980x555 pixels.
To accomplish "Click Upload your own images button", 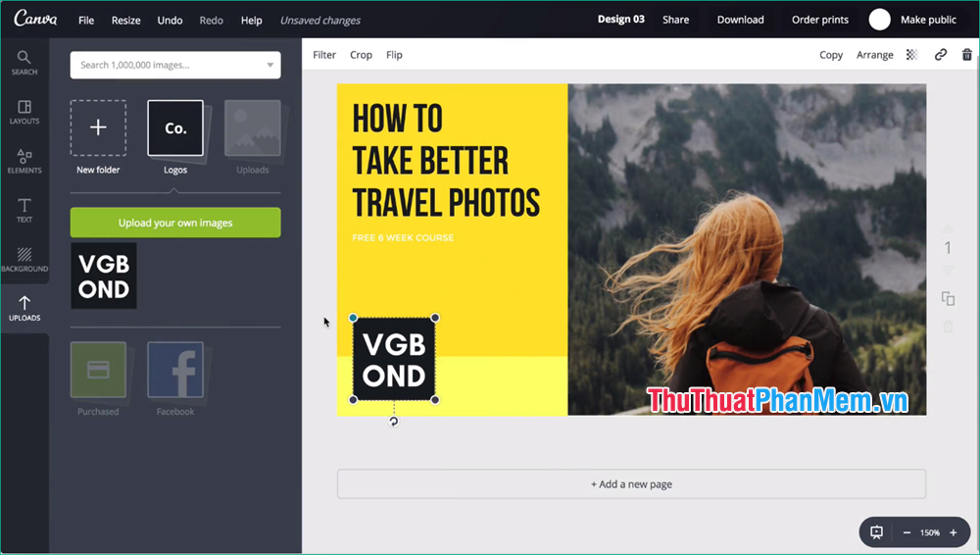I will tap(175, 223).
